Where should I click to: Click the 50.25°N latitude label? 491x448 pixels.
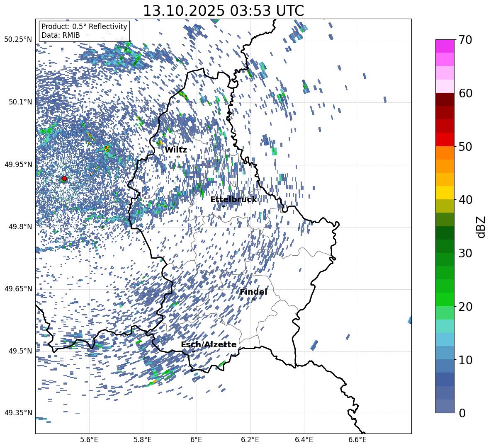tap(18, 40)
